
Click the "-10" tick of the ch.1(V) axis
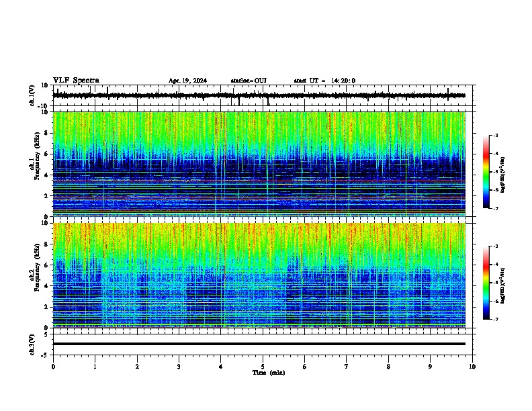point(44,106)
